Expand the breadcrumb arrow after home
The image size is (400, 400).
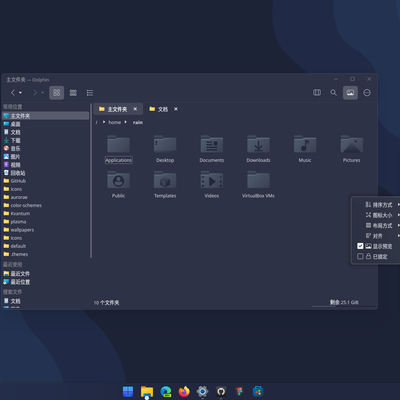(x=126, y=122)
